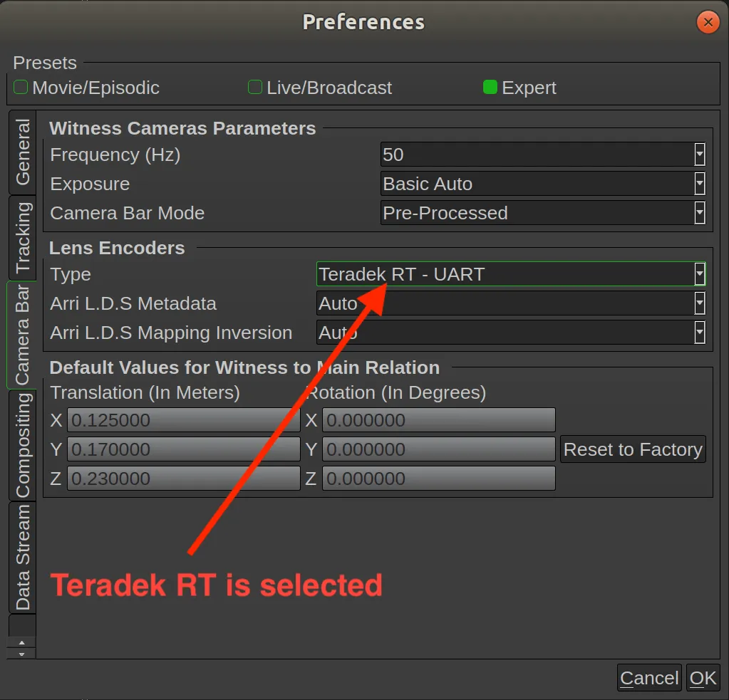Select the Movie/Episodic preset
Screen dimensions: 729x700
[86, 88]
